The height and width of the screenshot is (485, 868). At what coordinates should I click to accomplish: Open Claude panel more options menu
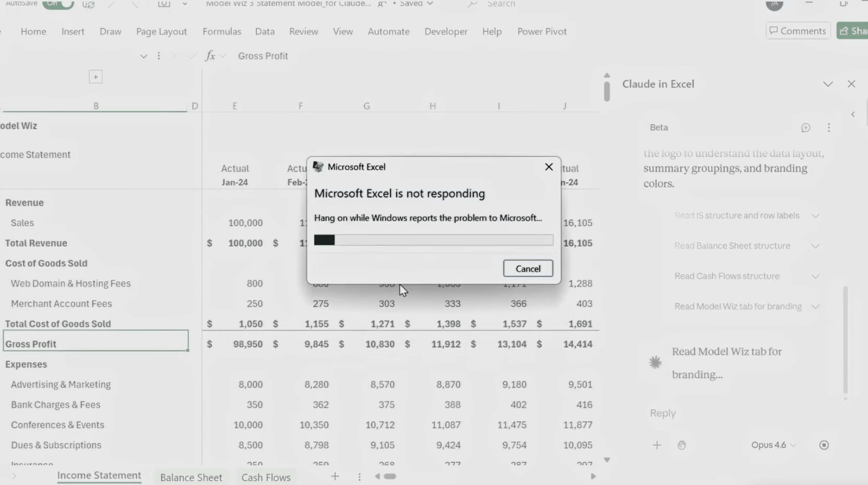click(828, 128)
